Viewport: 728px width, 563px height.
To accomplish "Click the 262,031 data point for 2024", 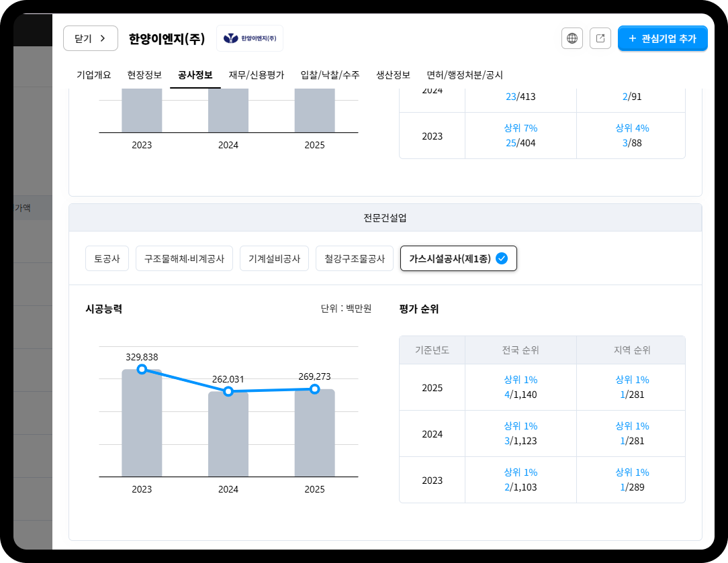I will coord(228,391).
